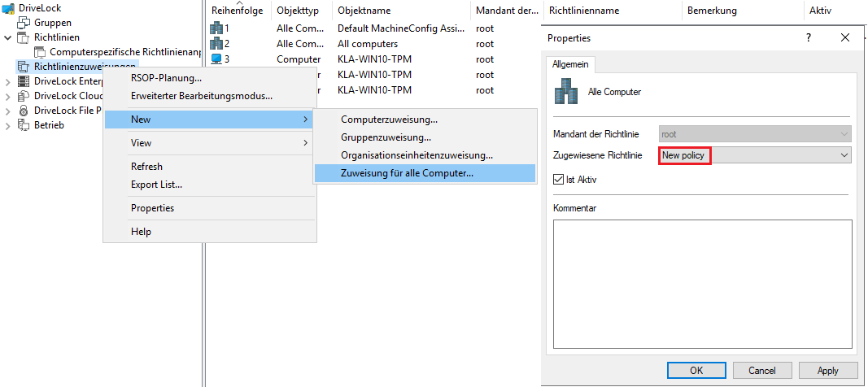Click the DriveLock File Protection lock icon
The height and width of the screenshot is (387, 868).
click(24, 111)
